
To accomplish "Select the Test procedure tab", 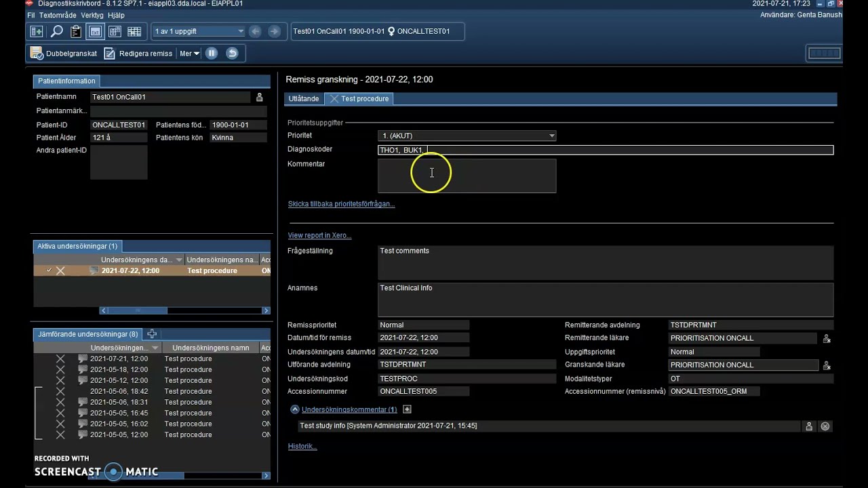I will (x=359, y=99).
